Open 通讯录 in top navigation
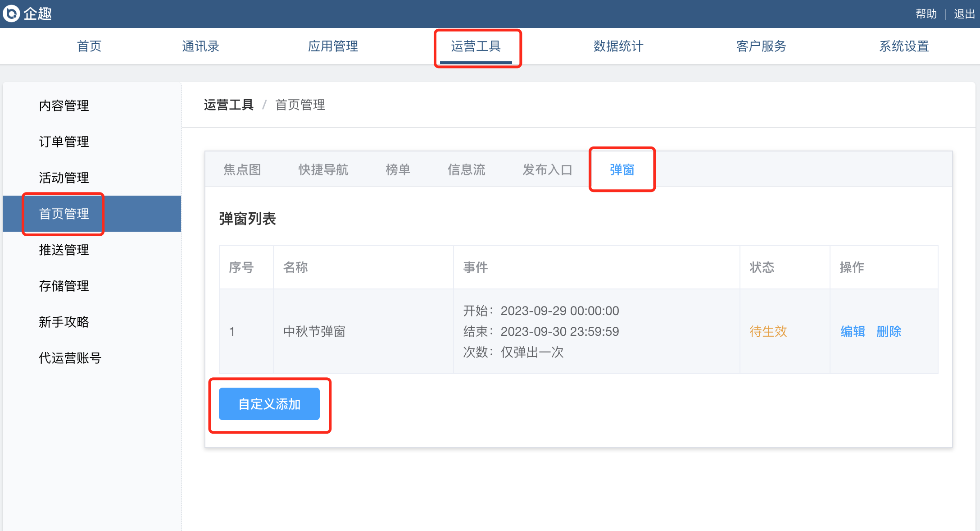The width and height of the screenshot is (980, 531). [200, 46]
